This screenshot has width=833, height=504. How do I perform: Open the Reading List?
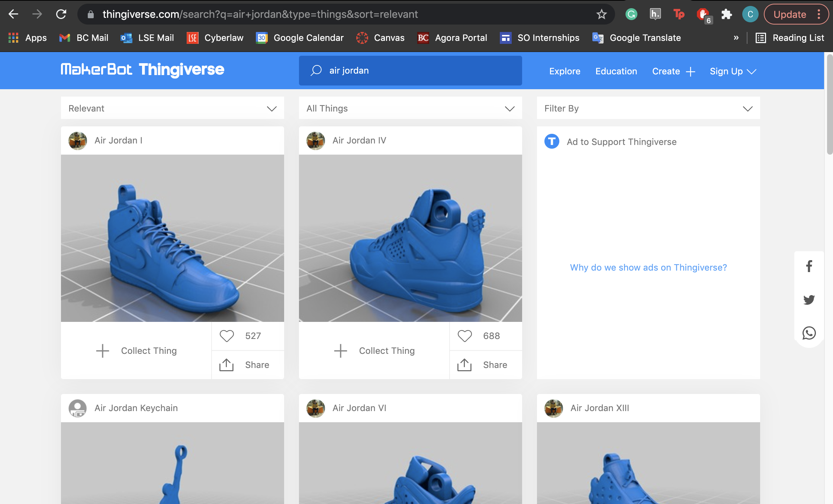point(790,38)
